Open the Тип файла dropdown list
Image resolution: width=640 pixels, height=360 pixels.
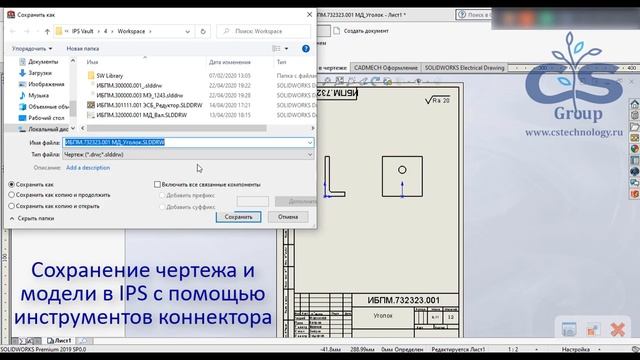click(x=310, y=155)
